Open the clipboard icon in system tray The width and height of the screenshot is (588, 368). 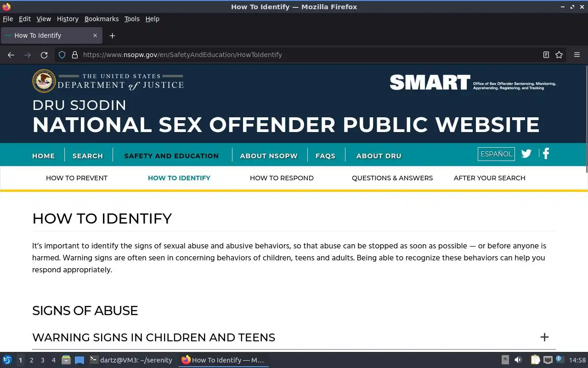coord(535,360)
